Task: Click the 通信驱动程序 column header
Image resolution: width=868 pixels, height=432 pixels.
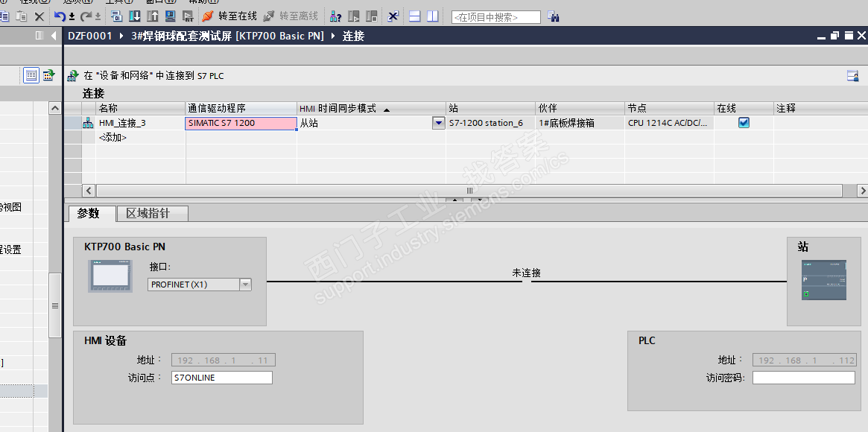Action: coord(241,109)
